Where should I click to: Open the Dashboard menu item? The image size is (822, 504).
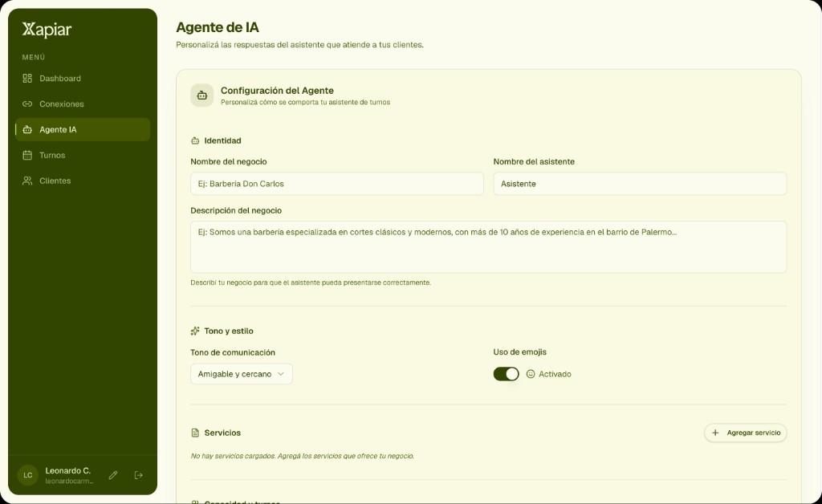[x=83, y=79]
